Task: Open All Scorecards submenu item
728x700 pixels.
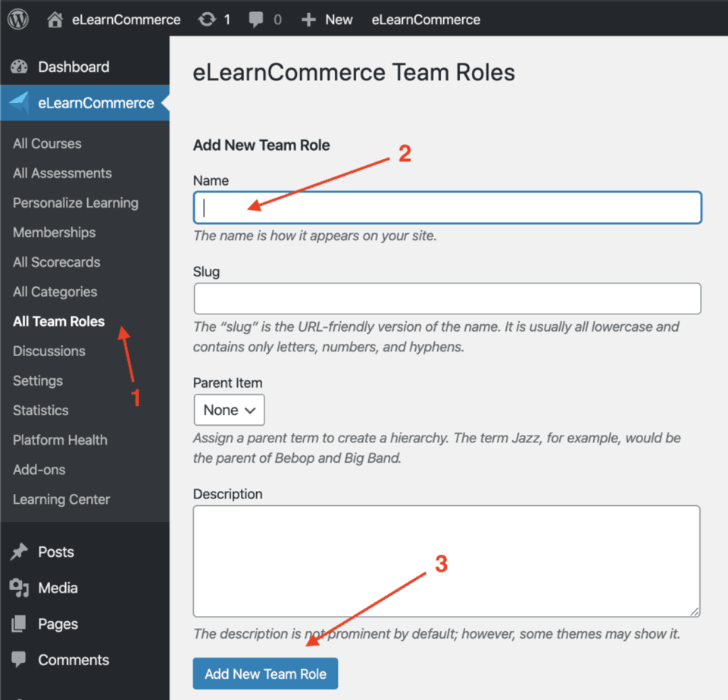Action: 57,262
